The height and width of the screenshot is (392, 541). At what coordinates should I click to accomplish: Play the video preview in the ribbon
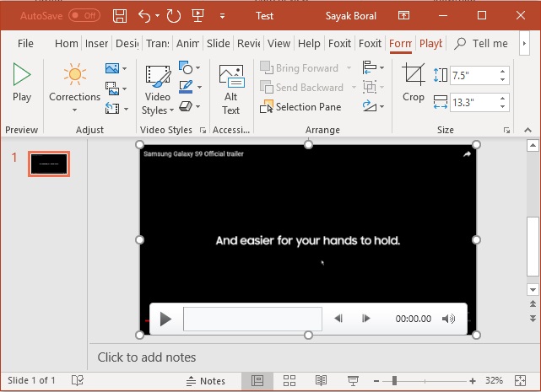(22, 82)
